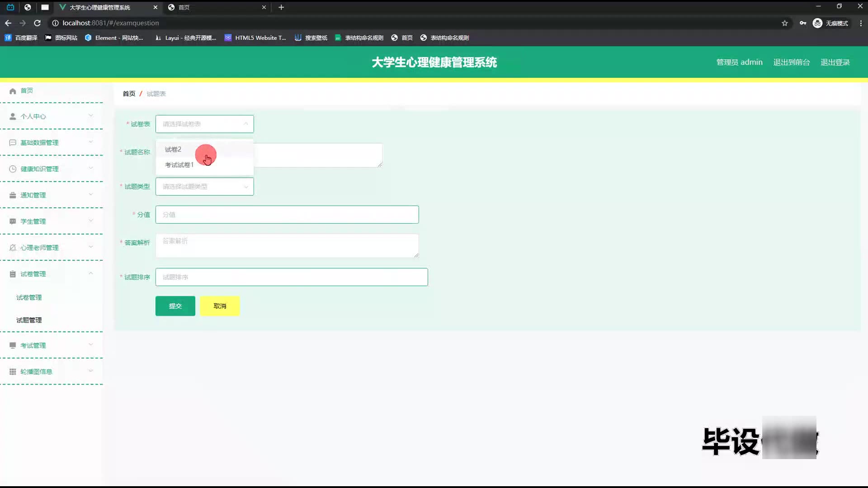Expand the 考试管理 menu chevron
This screenshot has height=488, width=868.
91,344
